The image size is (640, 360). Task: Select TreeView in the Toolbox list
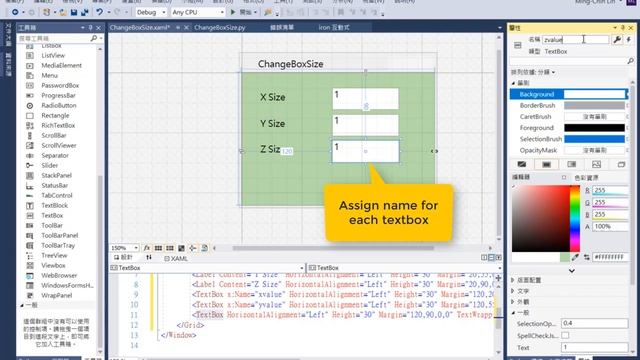pos(54,255)
